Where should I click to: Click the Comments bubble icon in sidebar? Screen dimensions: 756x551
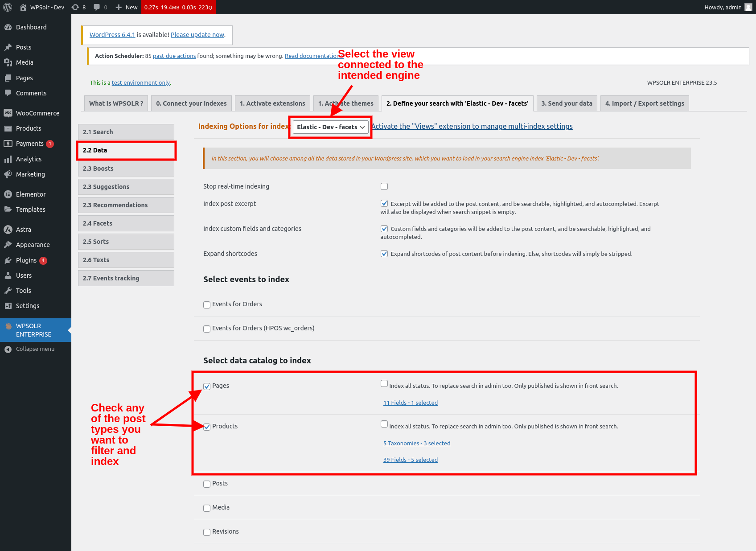(x=8, y=93)
